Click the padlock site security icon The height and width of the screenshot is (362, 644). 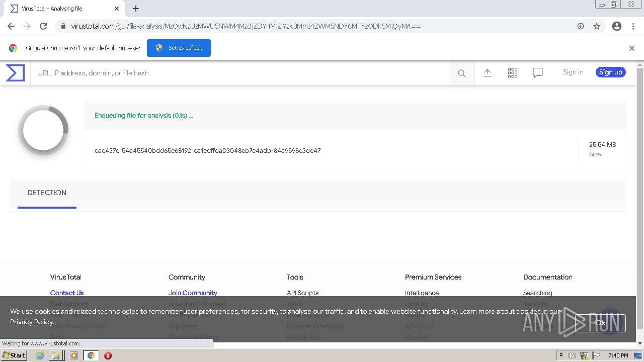[x=62, y=26]
